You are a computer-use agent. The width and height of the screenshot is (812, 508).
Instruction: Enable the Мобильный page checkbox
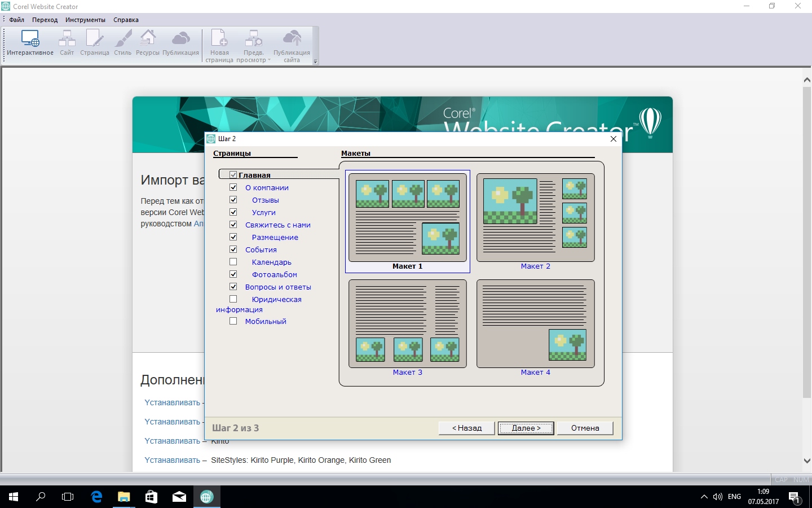pyautogui.click(x=233, y=321)
